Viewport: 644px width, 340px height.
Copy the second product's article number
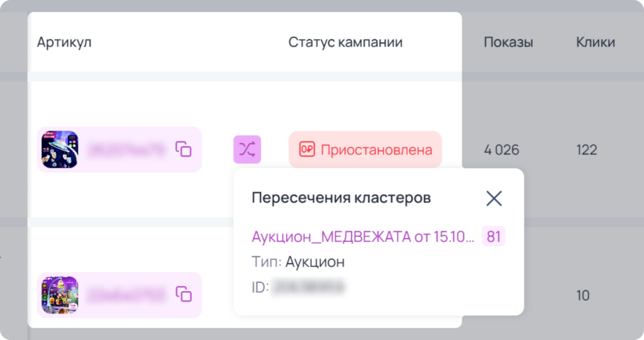click(184, 294)
